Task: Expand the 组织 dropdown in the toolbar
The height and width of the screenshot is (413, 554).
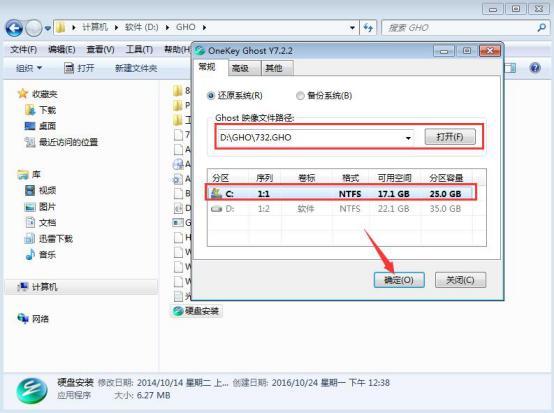Action: [x=29, y=68]
